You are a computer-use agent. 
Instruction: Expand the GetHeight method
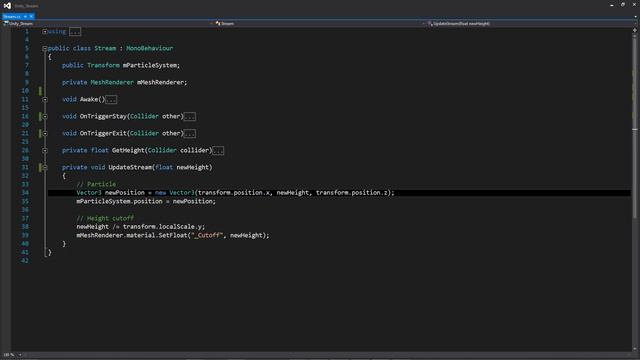click(45, 151)
